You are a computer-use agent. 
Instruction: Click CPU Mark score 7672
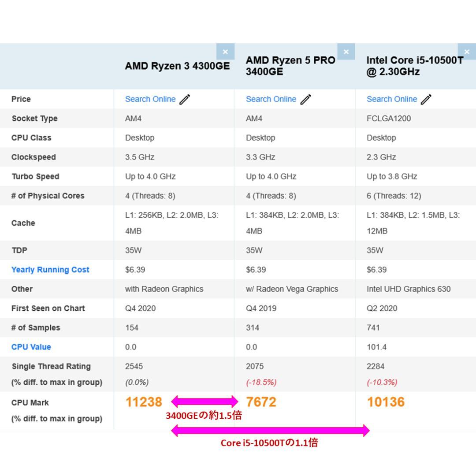(261, 402)
